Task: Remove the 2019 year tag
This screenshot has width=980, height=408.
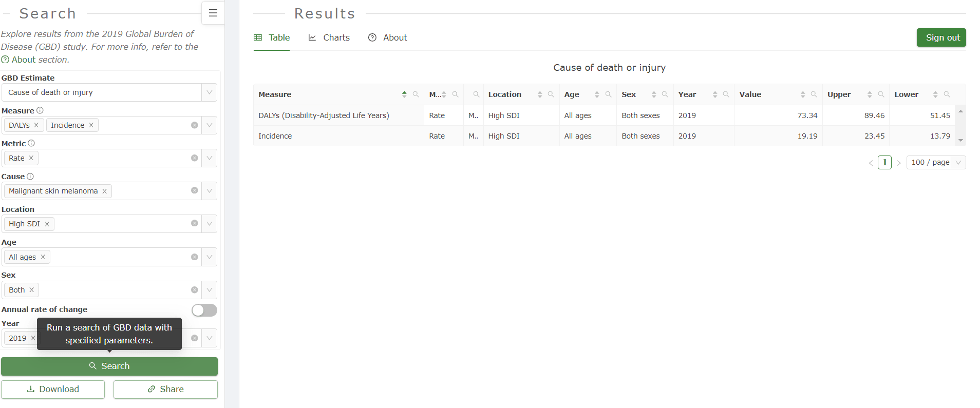Action: (33, 338)
